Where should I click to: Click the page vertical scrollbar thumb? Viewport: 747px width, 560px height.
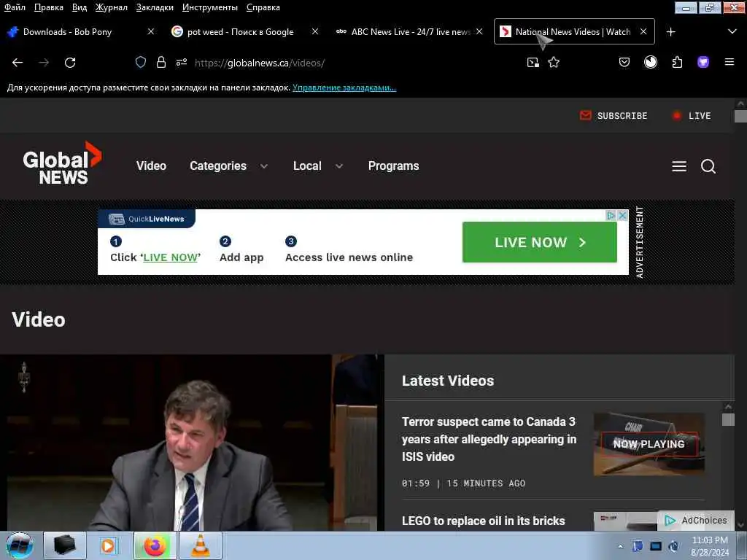[740, 116]
